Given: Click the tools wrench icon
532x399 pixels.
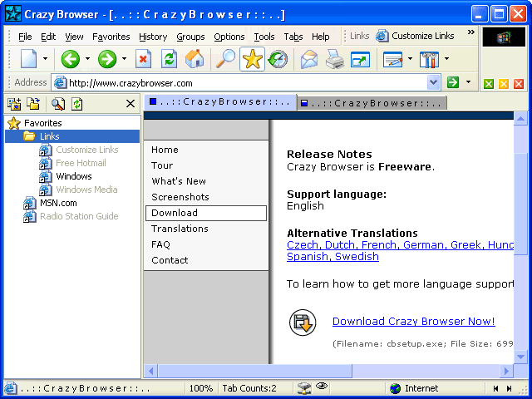Looking at the screenshot, I should point(429,59).
